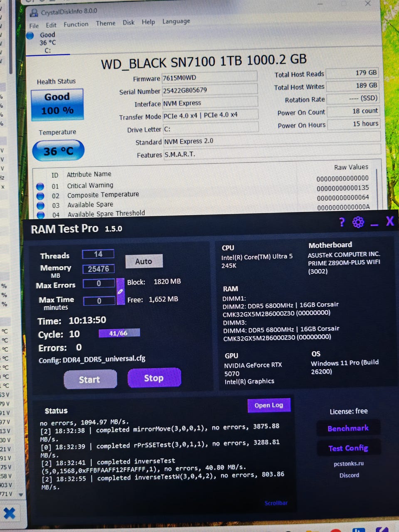Open RAM Test Pro settings gear
This screenshot has width=399, height=532.
click(x=358, y=222)
